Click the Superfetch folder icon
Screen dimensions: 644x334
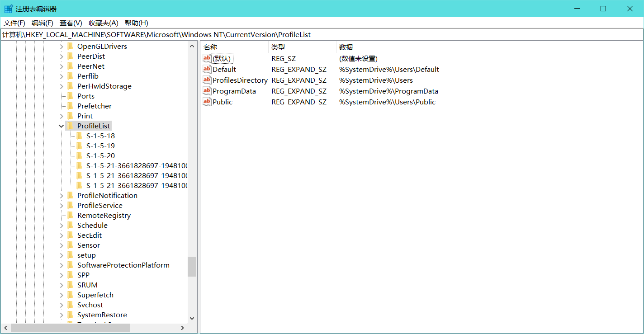click(x=70, y=295)
